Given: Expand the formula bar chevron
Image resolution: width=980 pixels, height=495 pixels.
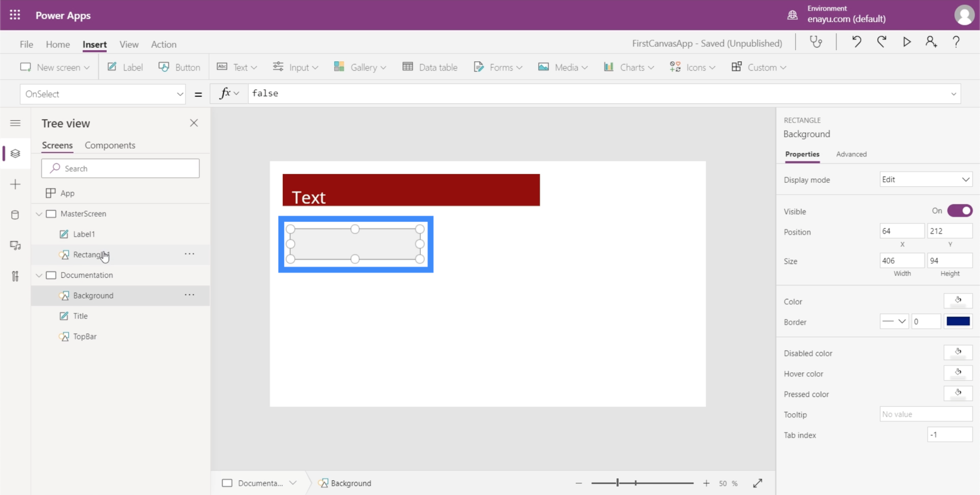Looking at the screenshot, I should [x=954, y=94].
